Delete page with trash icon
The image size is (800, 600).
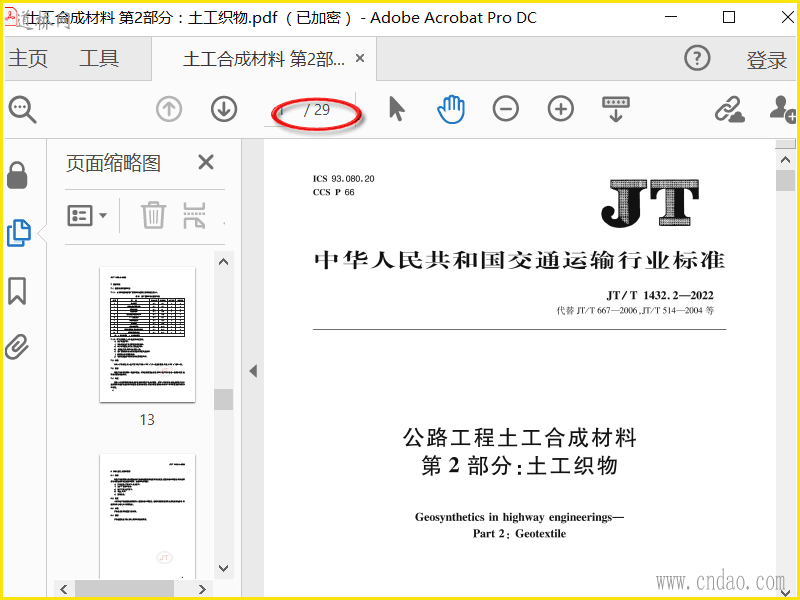click(x=153, y=215)
